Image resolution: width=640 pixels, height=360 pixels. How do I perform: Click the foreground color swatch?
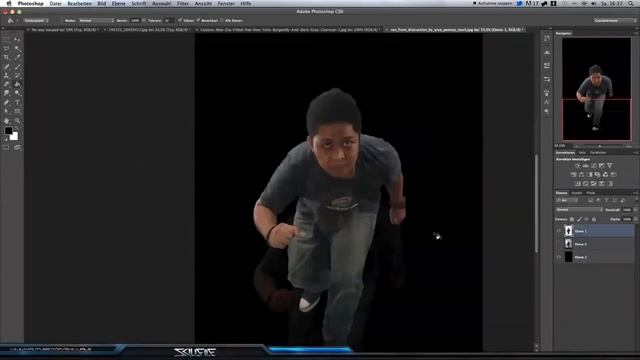click(8, 131)
